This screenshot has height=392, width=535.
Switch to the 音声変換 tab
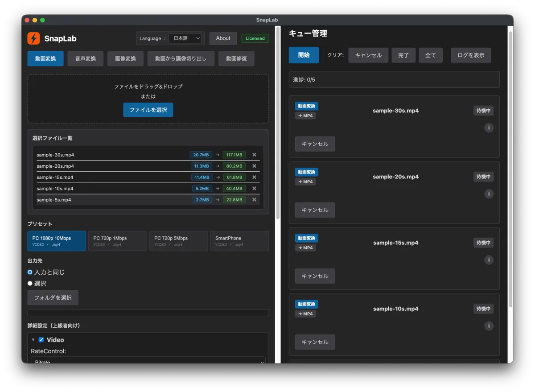pos(85,58)
